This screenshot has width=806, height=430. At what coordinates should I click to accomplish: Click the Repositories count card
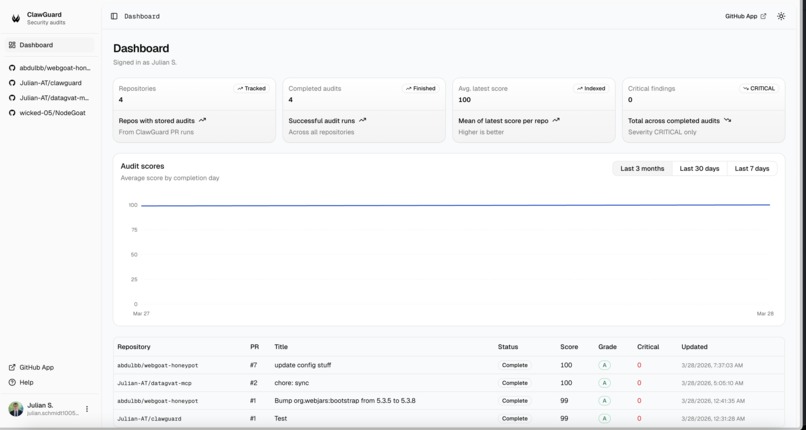click(194, 110)
